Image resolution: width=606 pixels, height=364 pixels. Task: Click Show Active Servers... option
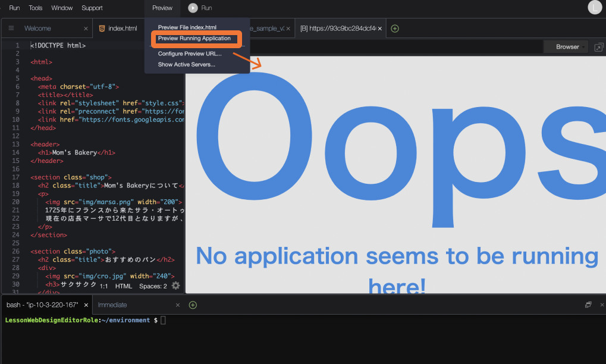coord(187,64)
